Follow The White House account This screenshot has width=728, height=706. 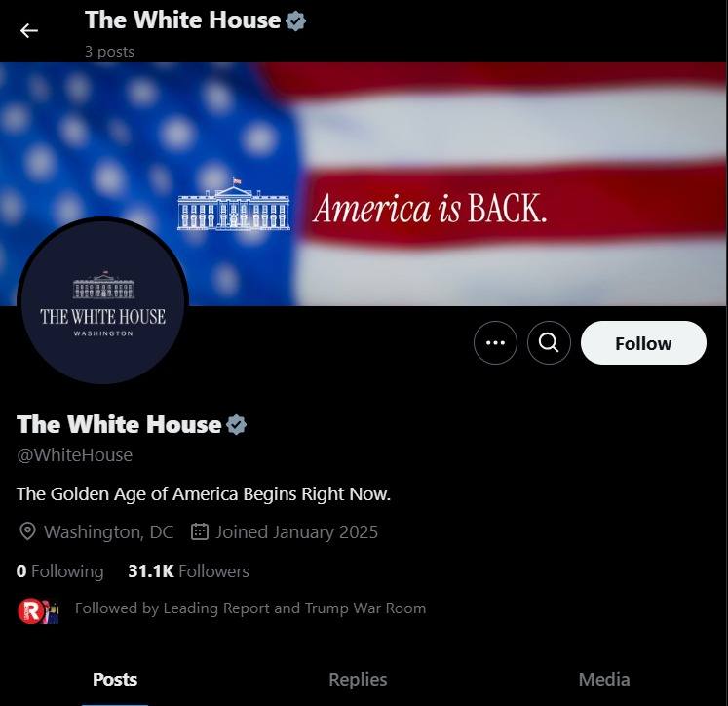click(x=643, y=343)
